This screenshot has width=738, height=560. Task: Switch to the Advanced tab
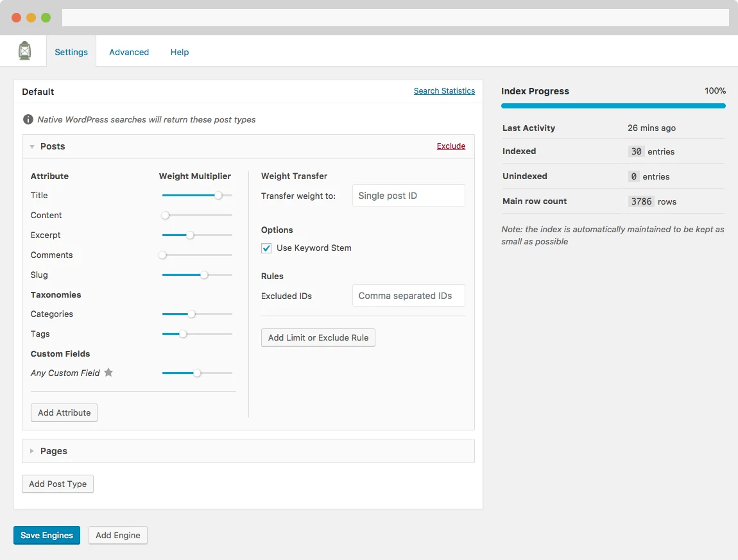[x=128, y=52]
